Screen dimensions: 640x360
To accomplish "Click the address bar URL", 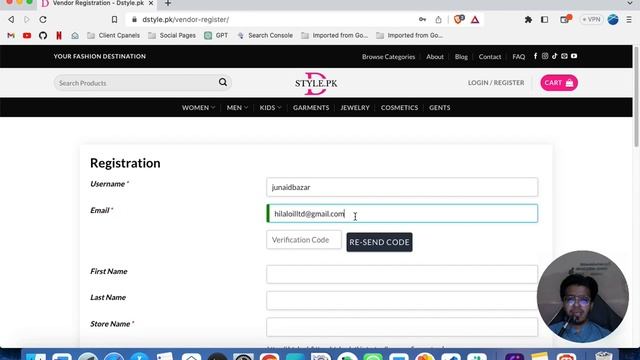I will click(x=186, y=20).
